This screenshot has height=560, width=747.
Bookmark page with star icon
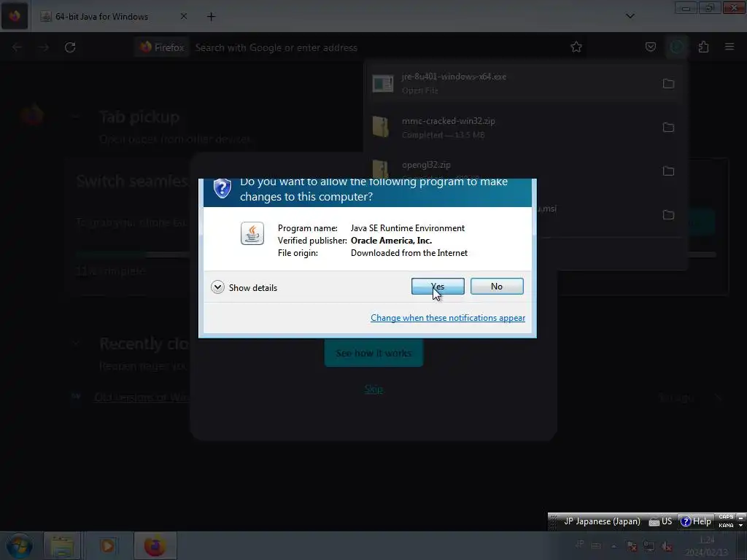(576, 47)
